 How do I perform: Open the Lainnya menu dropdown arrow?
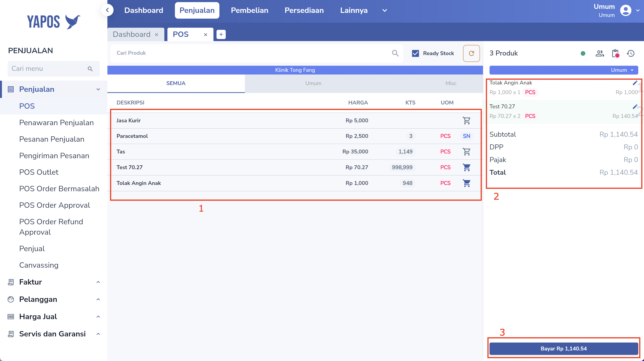tap(385, 11)
